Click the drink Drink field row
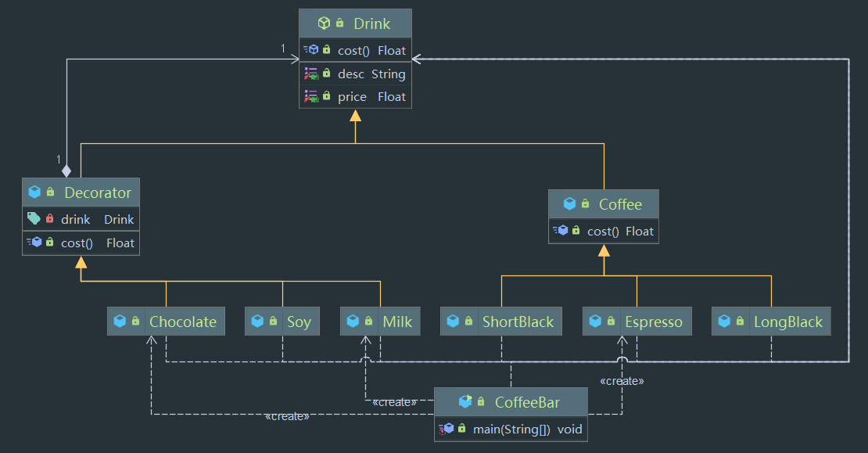 click(81, 219)
